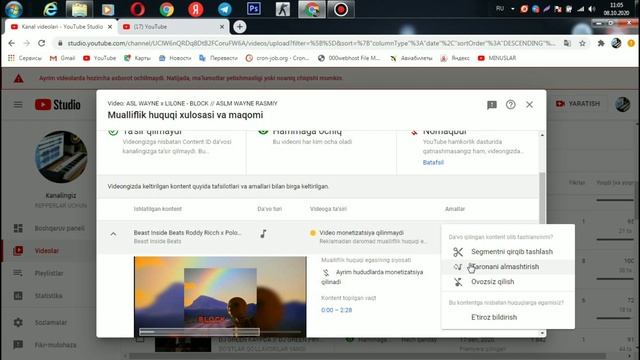Image resolution: width=640 pixels, height=360 pixels.
Task: Open the Авиабилеты bookmark
Action: 411,58
